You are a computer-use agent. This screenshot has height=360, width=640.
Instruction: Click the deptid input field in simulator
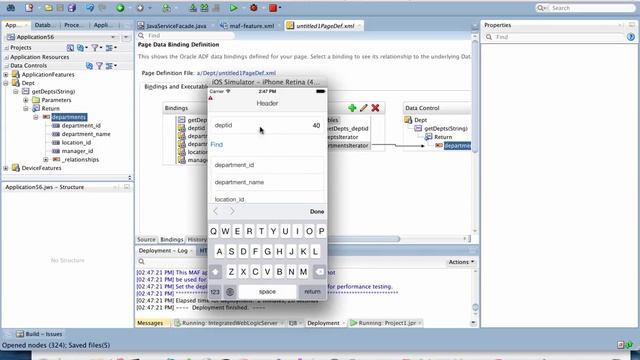click(x=267, y=125)
